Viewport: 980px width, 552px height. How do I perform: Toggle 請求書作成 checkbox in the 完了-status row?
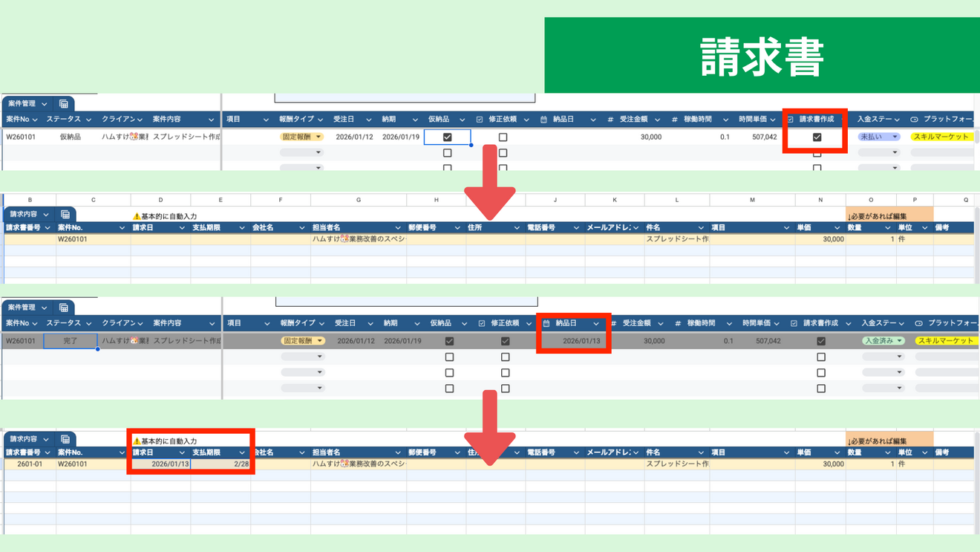820,341
